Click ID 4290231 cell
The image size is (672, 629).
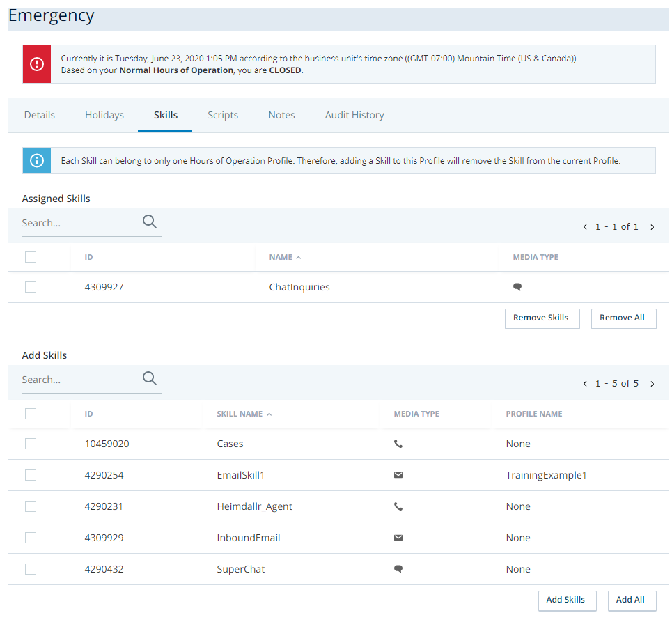click(x=104, y=506)
